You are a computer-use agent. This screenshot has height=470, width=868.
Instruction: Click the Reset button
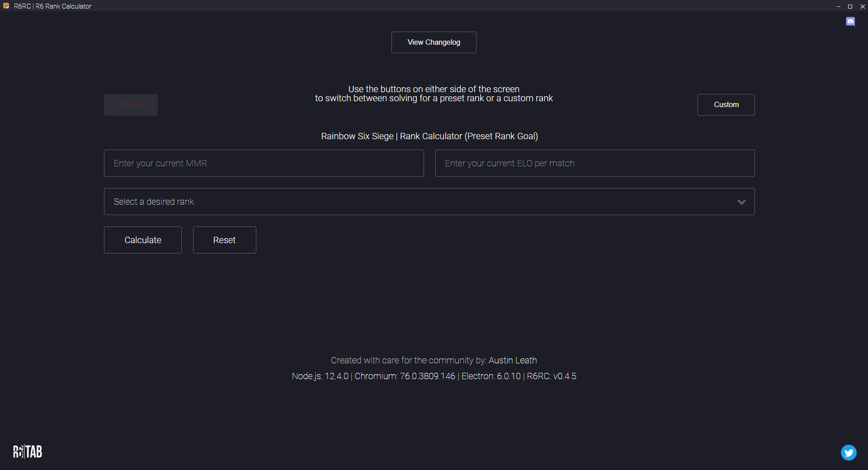[224, 240]
